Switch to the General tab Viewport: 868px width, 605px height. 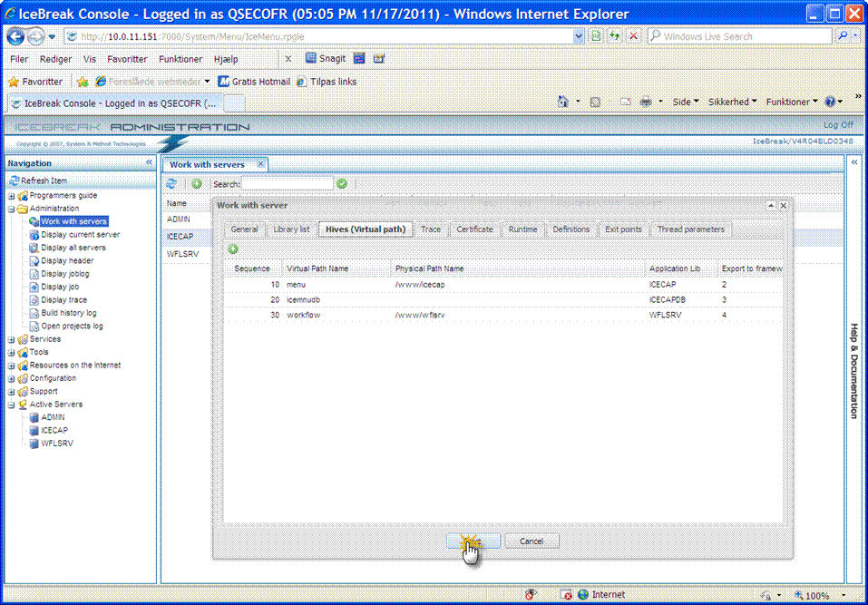tap(244, 229)
